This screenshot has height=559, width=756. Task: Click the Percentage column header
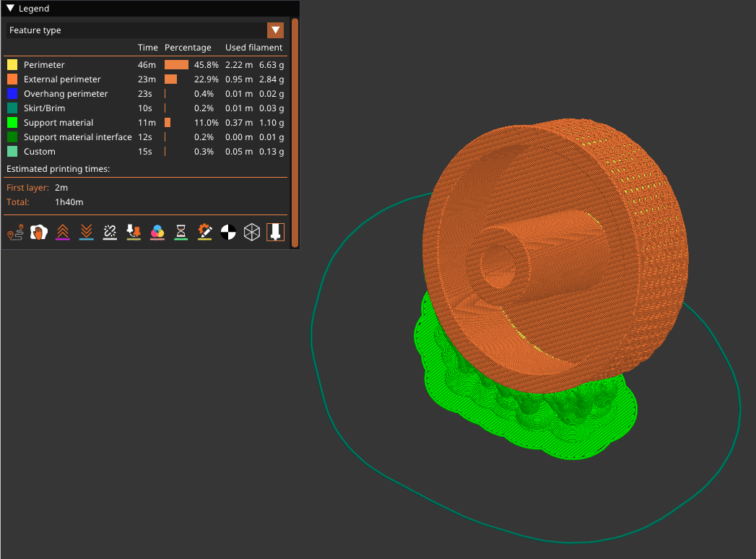(188, 47)
